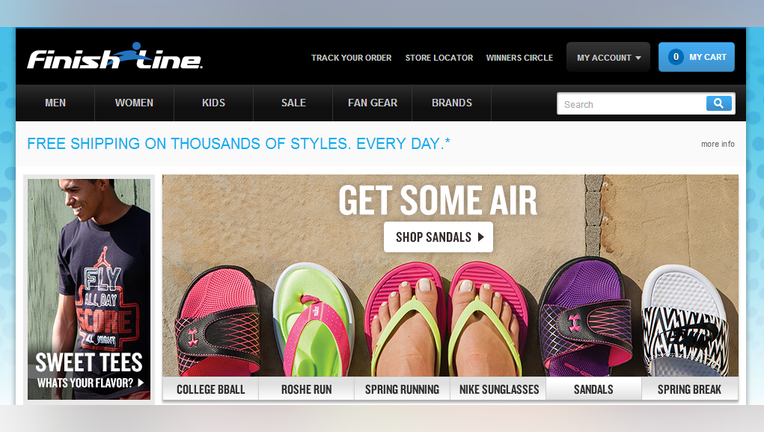Screen dimensions: 764x432
Task: Select the Spring Running tab
Action: click(402, 390)
